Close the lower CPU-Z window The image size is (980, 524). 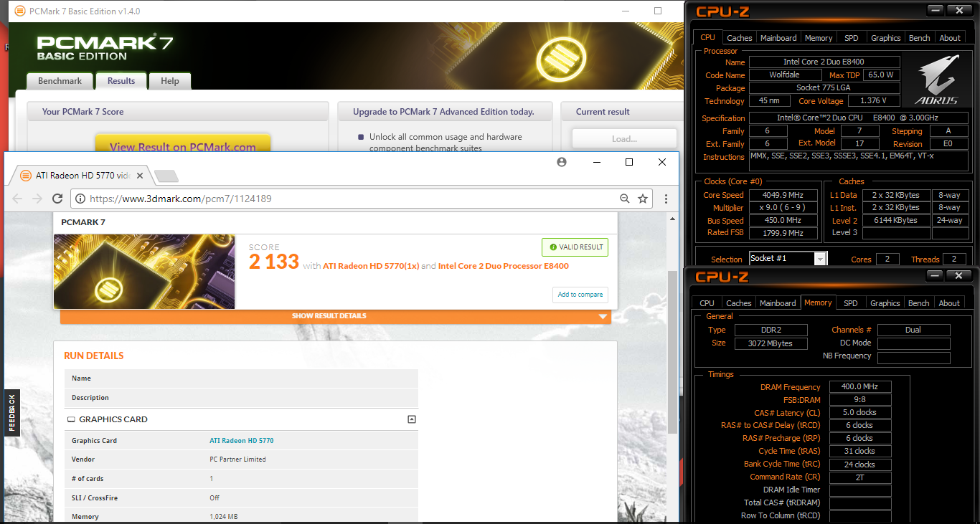point(958,275)
